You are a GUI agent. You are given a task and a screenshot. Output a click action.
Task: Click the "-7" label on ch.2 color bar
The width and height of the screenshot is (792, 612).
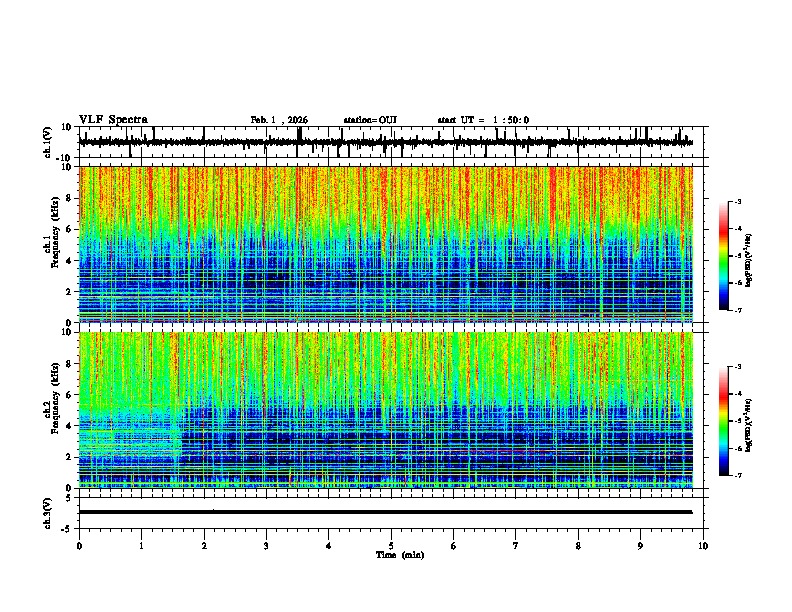[737, 475]
